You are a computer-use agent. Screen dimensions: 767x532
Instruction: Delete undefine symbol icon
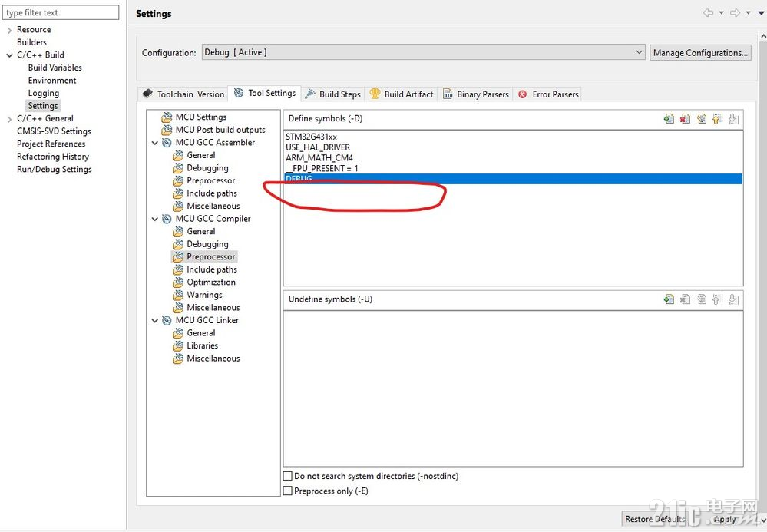pyautogui.click(x=685, y=299)
